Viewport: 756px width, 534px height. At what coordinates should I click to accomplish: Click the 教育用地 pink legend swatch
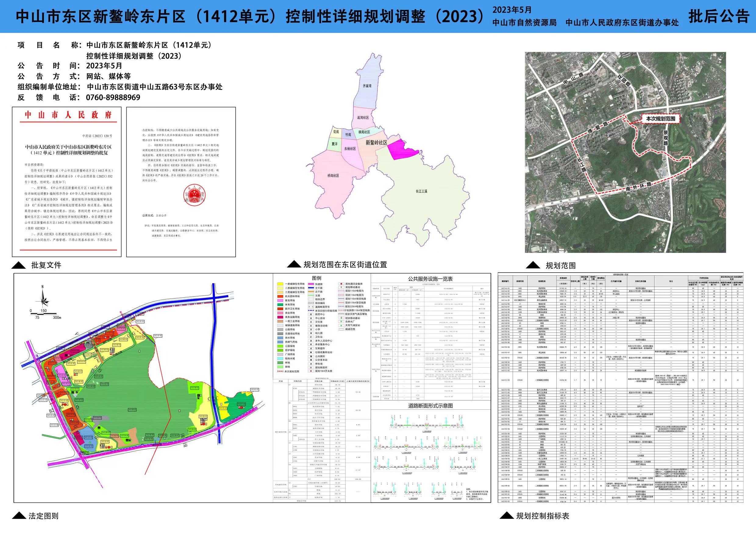pos(280,300)
